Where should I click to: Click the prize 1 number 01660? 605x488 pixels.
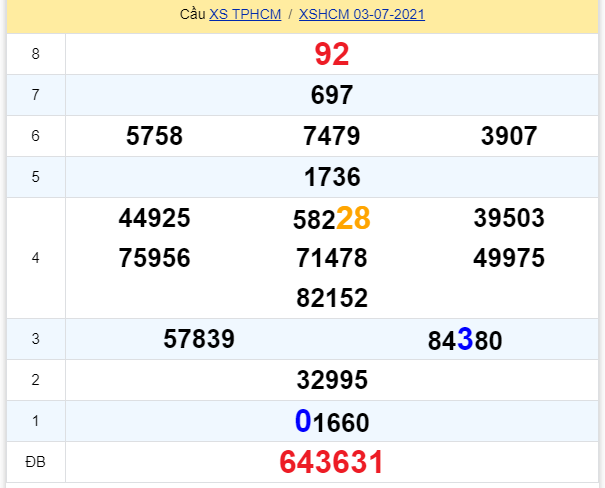(332, 422)
